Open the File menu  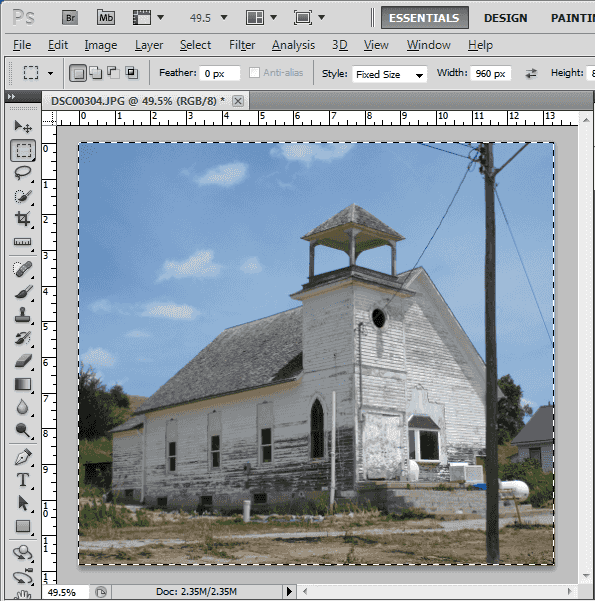(x=22, y=45)
